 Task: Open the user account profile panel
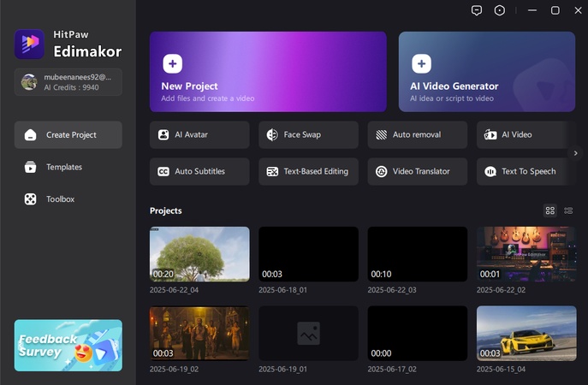point(68,82)
